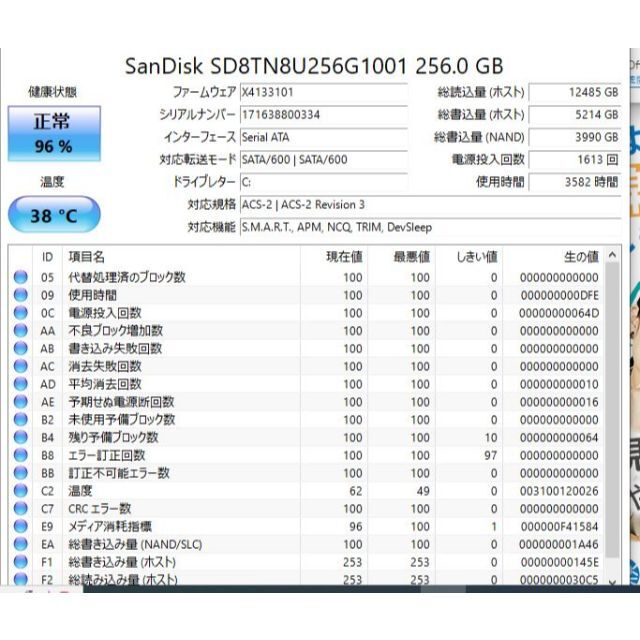The image size is (640, 640).
Task: Click the blue status icon for attribute AE
Action: 20,402
